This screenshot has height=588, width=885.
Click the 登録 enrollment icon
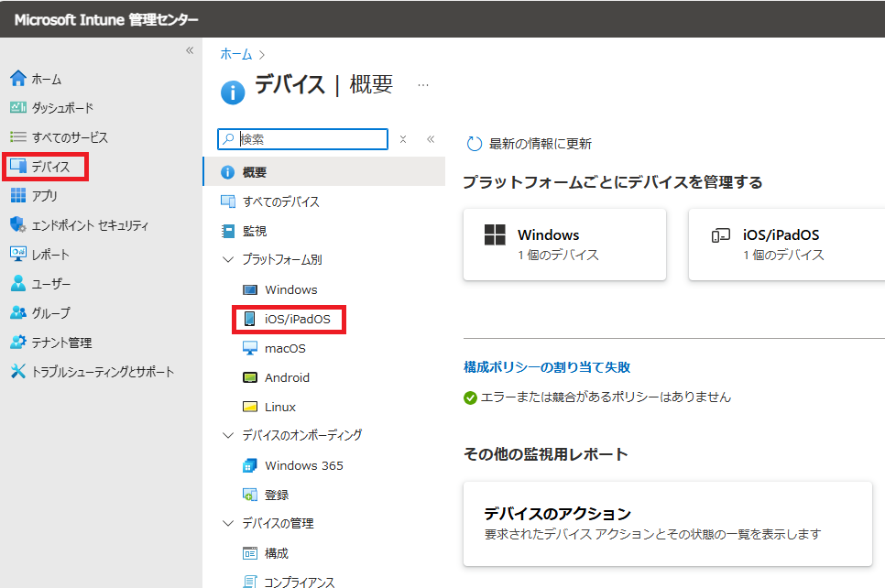[250, 495]
